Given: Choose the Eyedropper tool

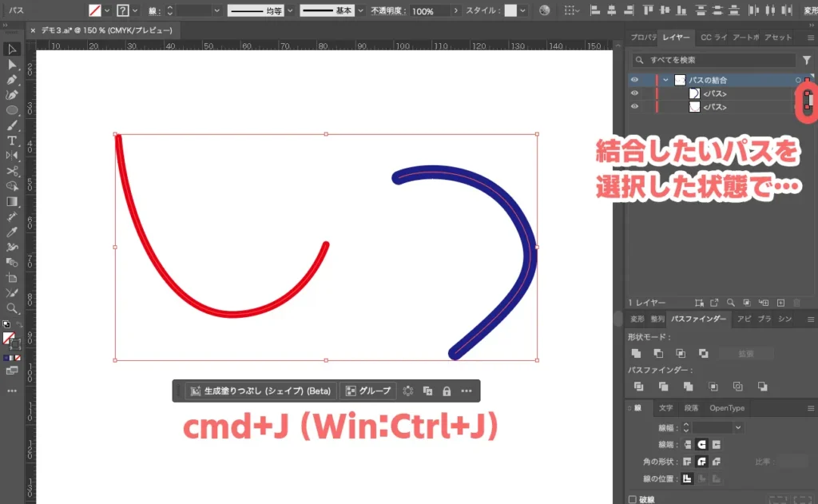Looking at the screenshot, I should [x=12, y=232].
